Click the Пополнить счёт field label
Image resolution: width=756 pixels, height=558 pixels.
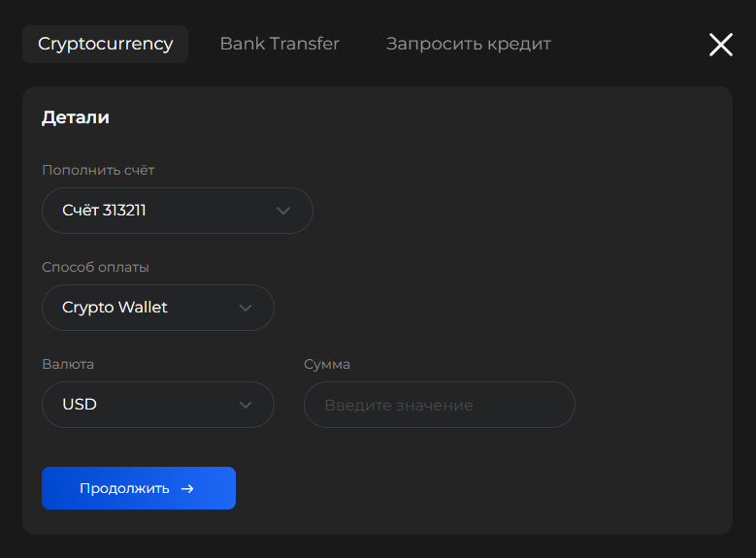98,170
